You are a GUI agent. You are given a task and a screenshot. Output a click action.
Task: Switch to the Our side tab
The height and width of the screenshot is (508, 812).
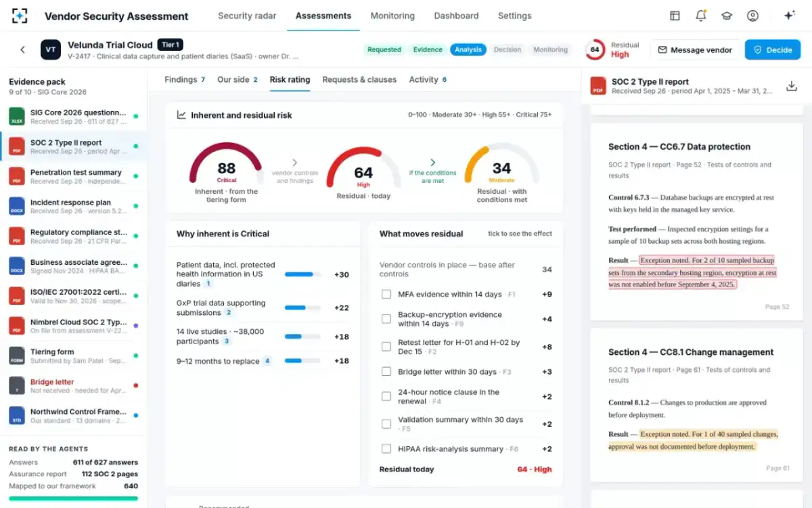coord(238,79)
